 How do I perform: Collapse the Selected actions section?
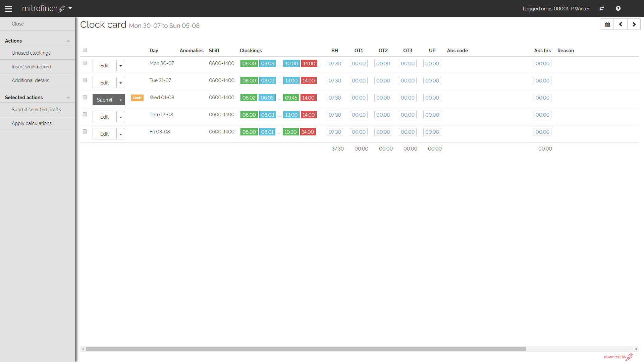68,97
